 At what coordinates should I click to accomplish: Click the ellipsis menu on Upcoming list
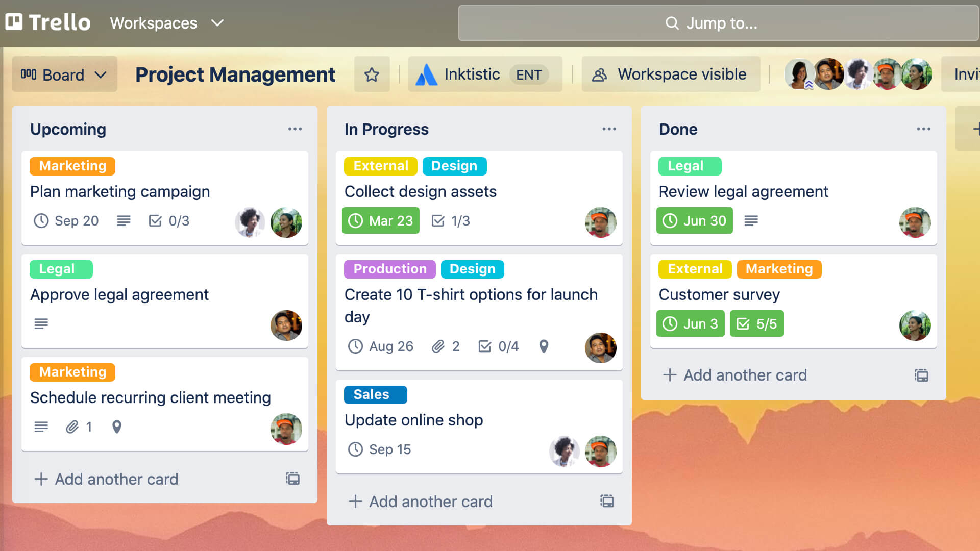pyautogui.click(x=294, y=129)
